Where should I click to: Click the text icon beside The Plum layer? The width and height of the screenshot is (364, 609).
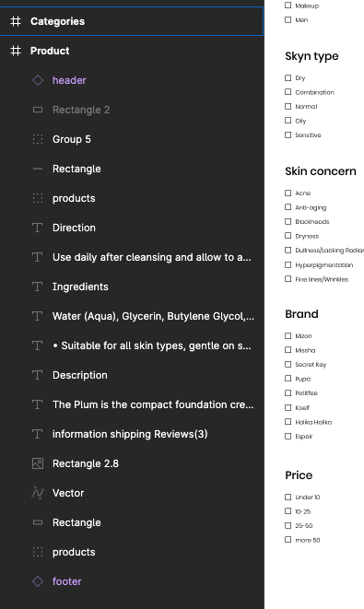[x=37, y=404]
